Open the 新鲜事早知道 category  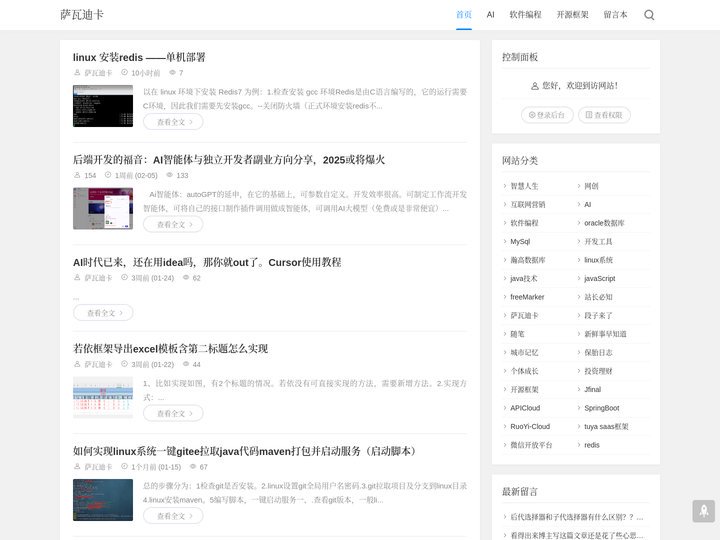point(605,334)
